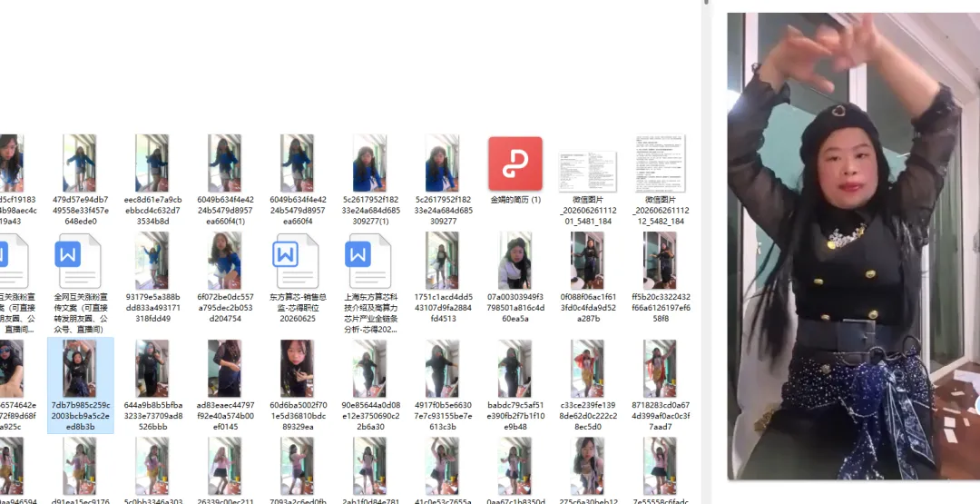Select thumbnail above name 2ab1f0d84e781
The image size is (980, 504).
(369, 466)
